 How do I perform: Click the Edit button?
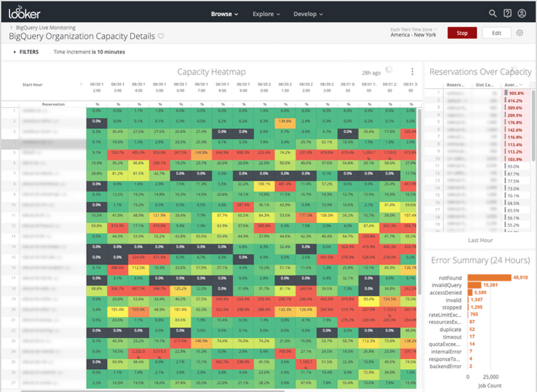tap(496, 33)
